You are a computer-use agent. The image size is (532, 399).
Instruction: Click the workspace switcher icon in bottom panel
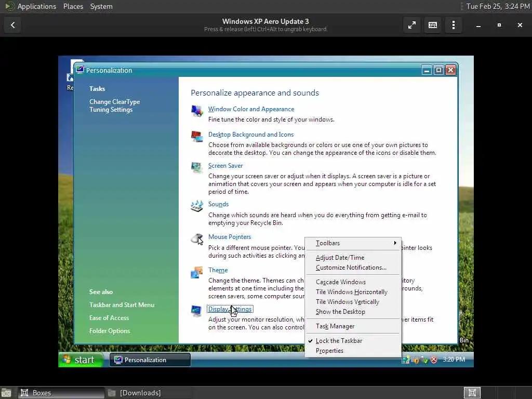click(472, 393)
